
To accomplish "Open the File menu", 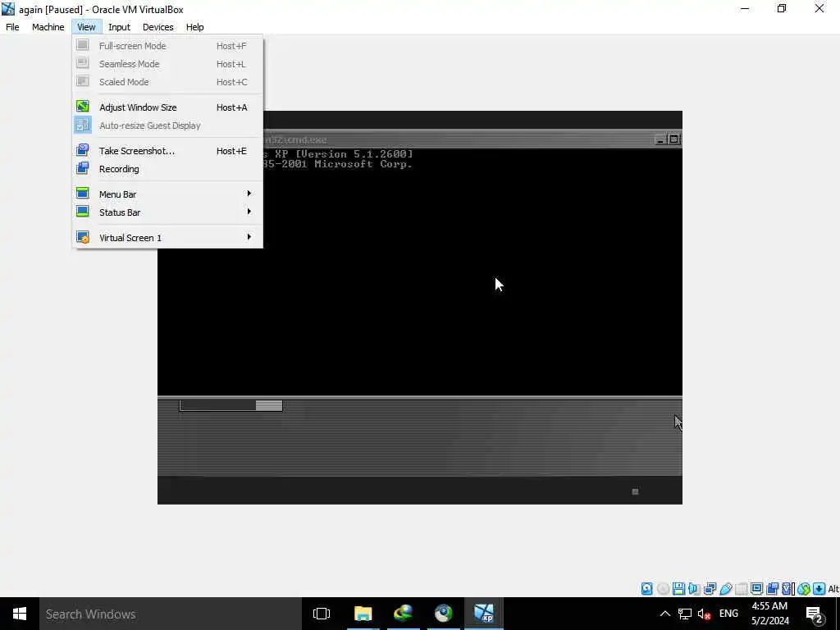I will [x=12, y=27].
